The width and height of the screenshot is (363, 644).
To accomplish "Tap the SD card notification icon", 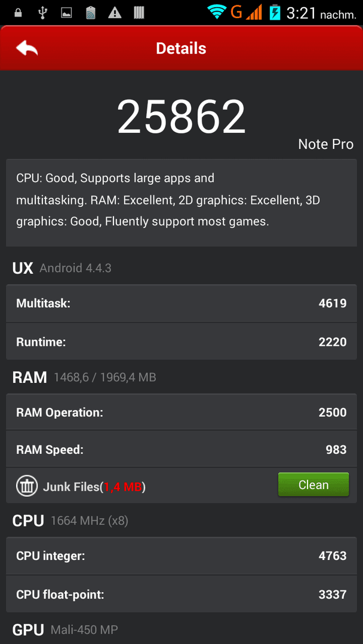I will point(90,13).
